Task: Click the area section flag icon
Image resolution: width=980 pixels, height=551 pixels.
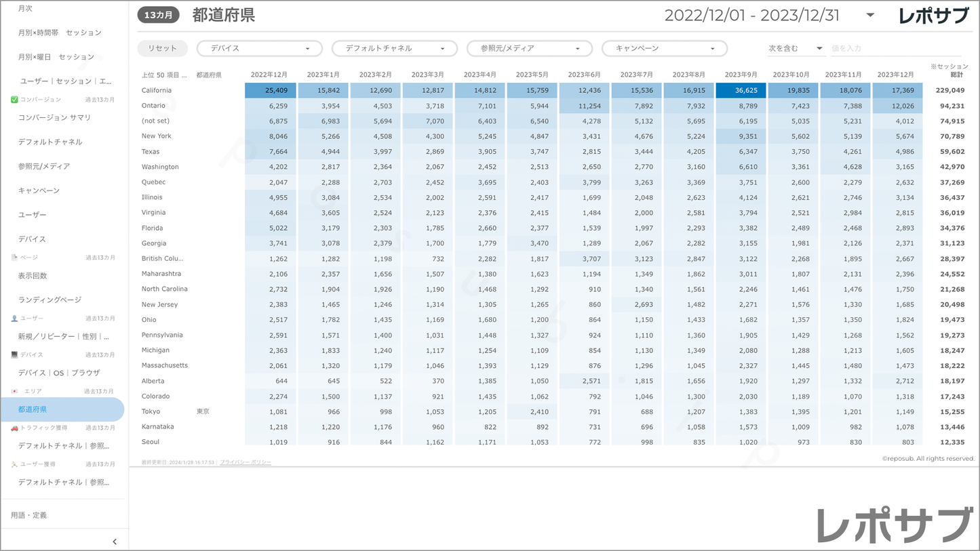Action: pyautogui.click(x=14, y=391)
